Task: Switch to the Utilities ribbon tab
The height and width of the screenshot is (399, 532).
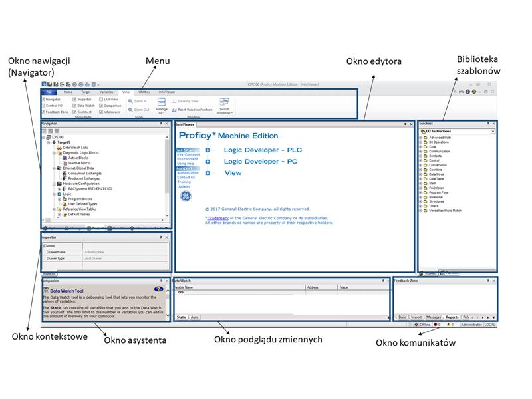Action: click(x=144, y=92)
